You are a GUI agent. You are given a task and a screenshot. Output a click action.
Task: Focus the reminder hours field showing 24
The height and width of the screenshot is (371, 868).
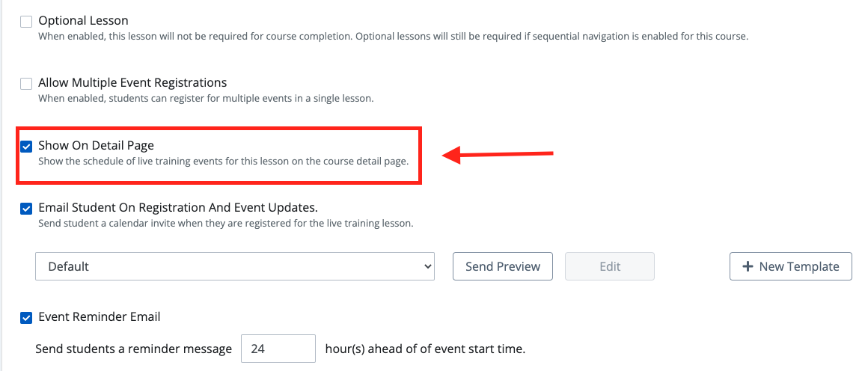pyautogui.click(x=278, y=349)
